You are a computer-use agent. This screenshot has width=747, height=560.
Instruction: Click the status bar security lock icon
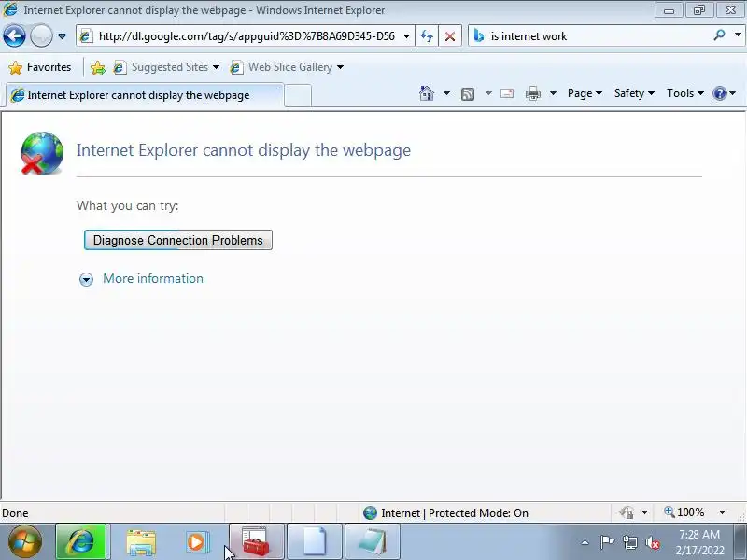(x=627, y=512)
